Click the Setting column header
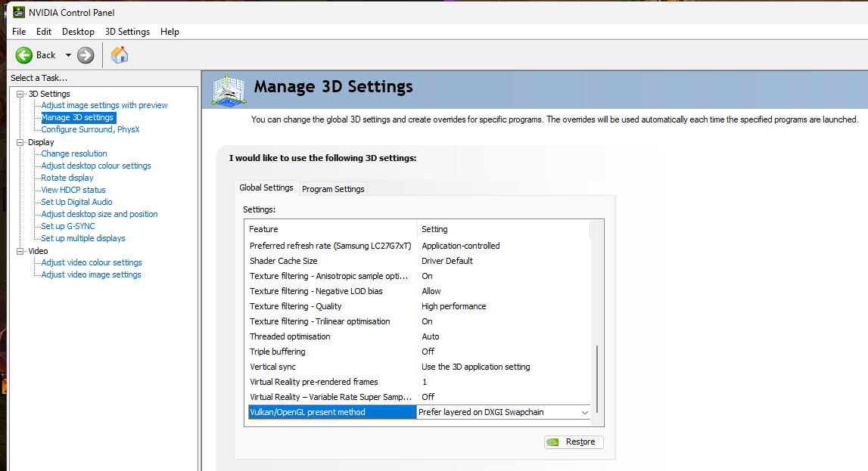 504,229
